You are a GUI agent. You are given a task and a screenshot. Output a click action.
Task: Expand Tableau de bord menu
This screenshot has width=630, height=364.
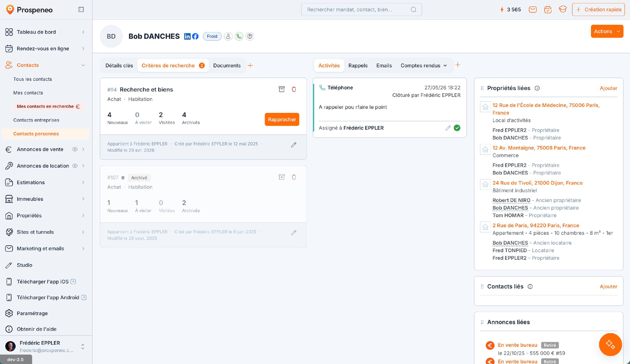[x=83, y=32]
